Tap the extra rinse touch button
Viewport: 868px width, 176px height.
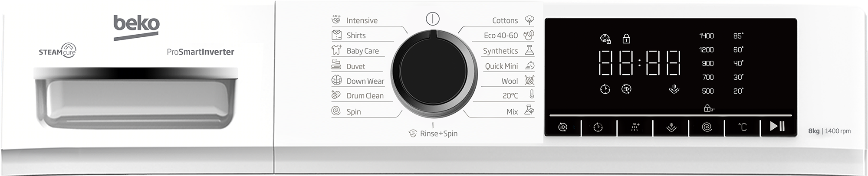[635, 127]
